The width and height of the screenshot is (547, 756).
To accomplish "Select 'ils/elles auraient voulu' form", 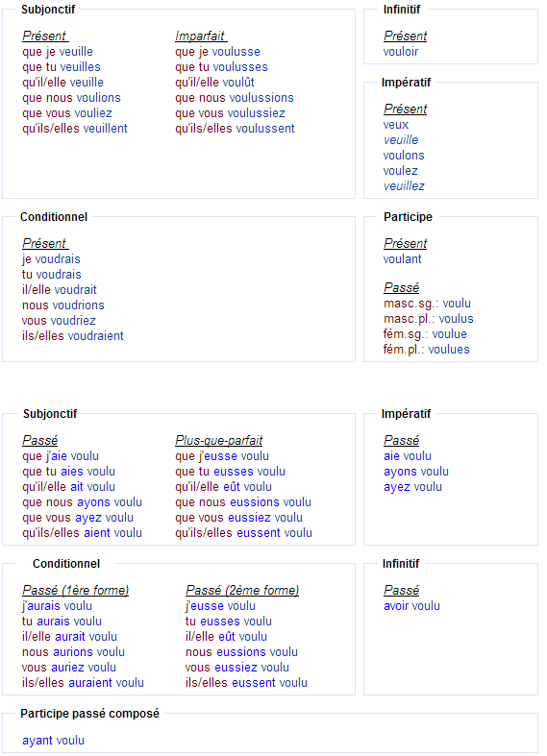I will pos(83,683).
